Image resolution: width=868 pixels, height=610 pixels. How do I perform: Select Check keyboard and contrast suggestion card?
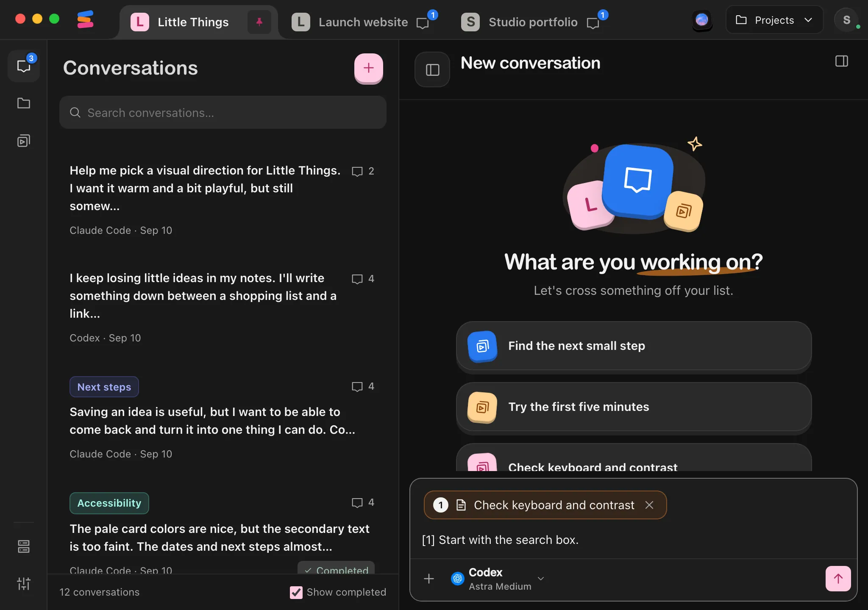tap(634, 457)
